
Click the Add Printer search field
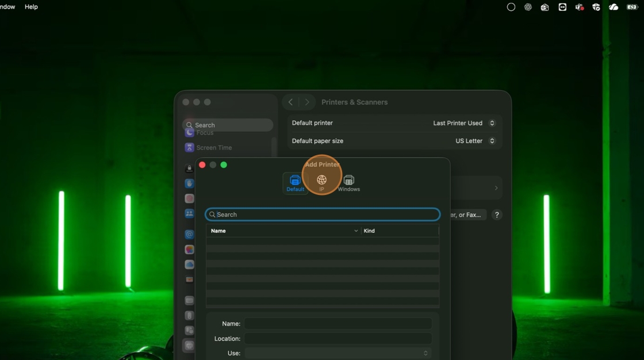[x=323, y=215]
